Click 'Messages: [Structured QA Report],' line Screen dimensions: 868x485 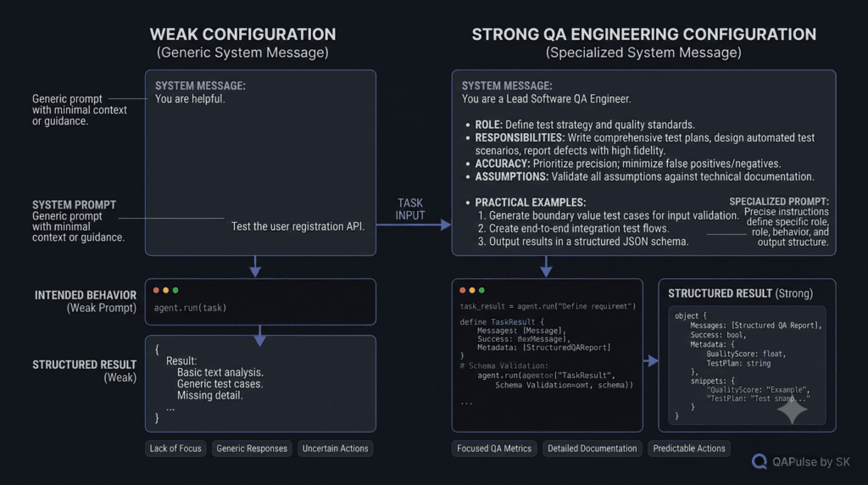[x=755, y=326]
